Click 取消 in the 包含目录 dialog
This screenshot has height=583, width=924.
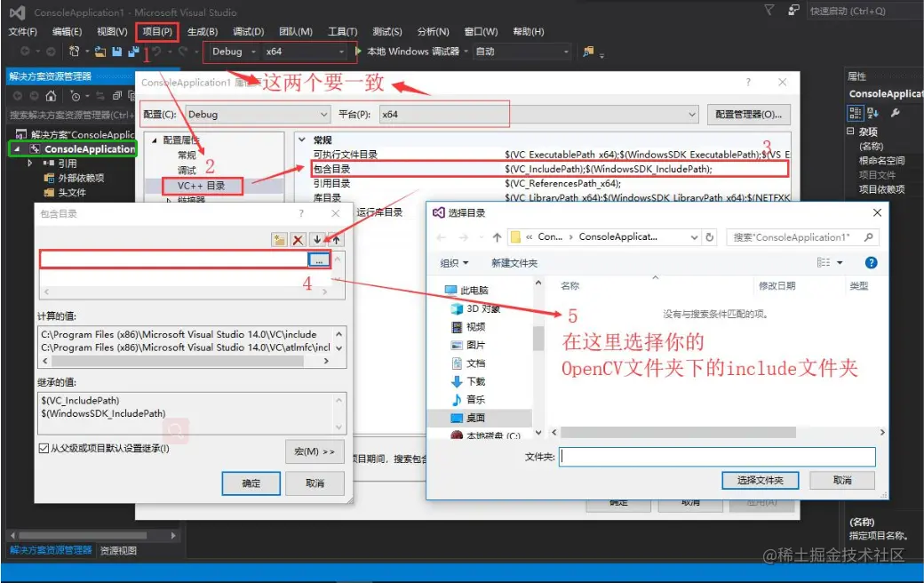[315, 483]
